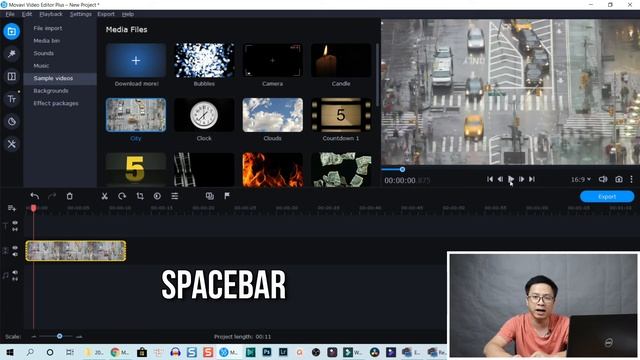The image size is (640, 360).
Task: Select the Bubbles sample video
Action: 204,60
